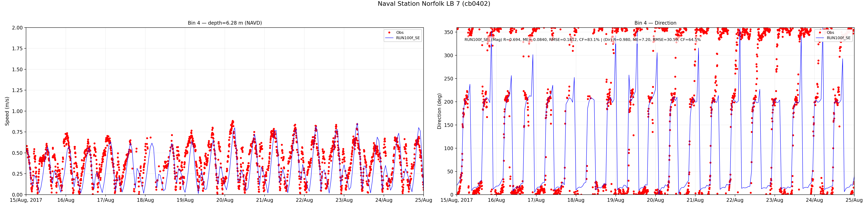The image size is (868, 208).
Task: Click '19/Aug' on the direction plot x-axis
Action: 616,200
